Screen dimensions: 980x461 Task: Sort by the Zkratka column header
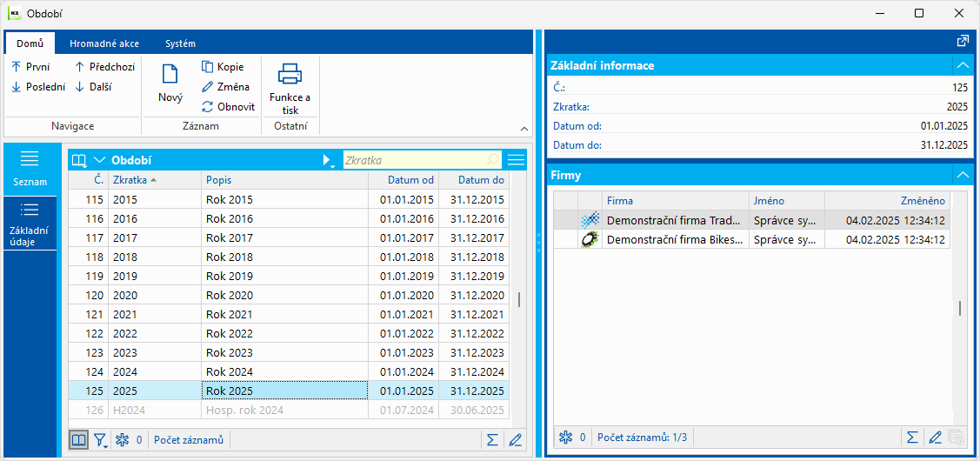[155, 180]
